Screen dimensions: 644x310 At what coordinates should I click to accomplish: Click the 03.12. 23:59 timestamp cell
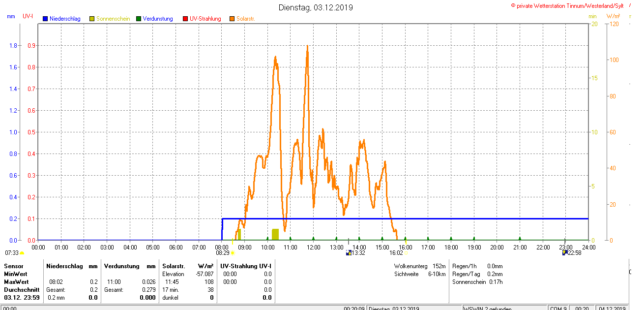tap(22, 298)
